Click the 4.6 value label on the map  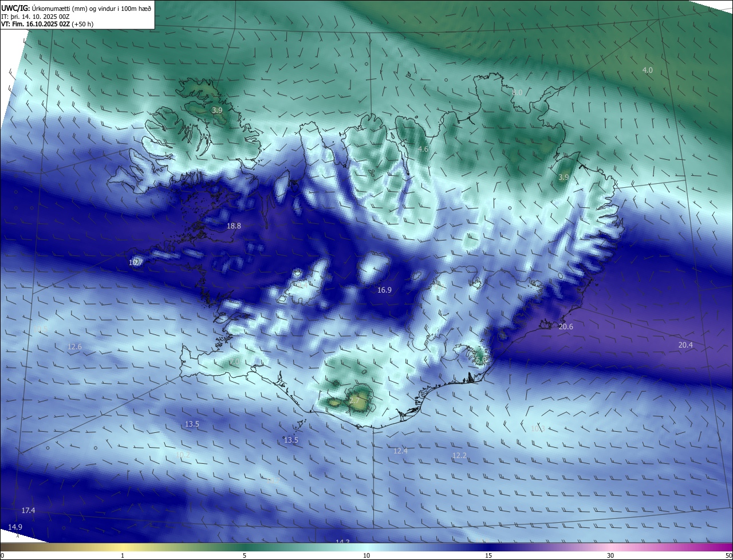[x=423, y=149]
